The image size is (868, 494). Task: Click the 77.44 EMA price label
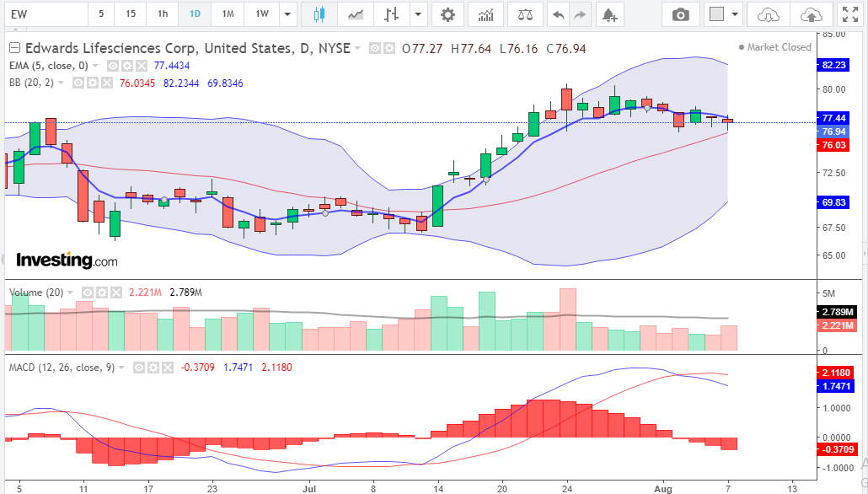833,118
